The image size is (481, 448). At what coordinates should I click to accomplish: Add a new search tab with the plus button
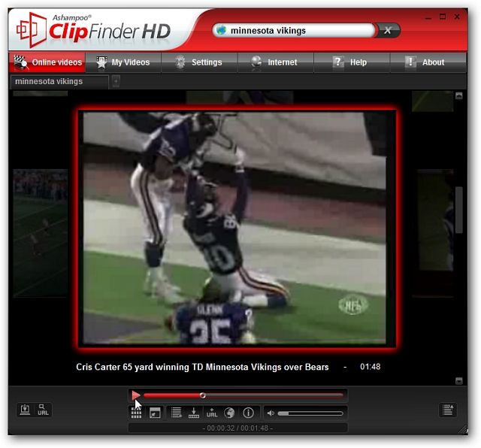pyautogui.click(x=116, y=82)
